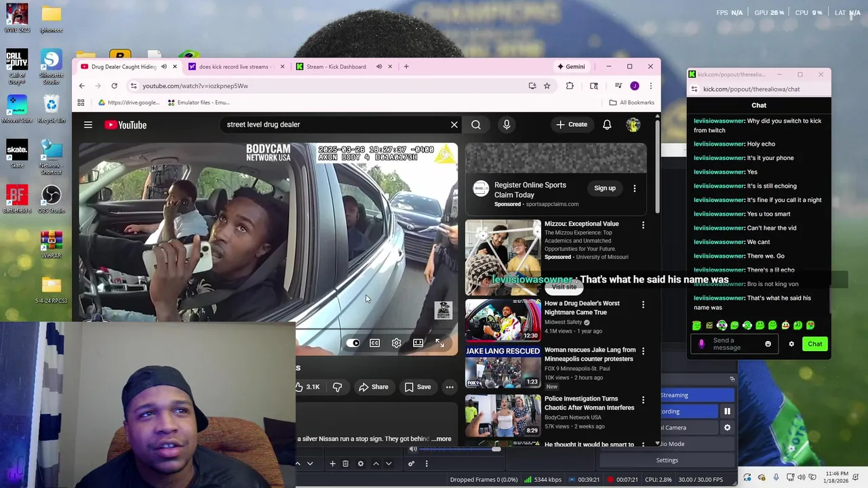Screen dimensions: 868x488
Task: Switch video to theater mode
Action: point(418,343)
